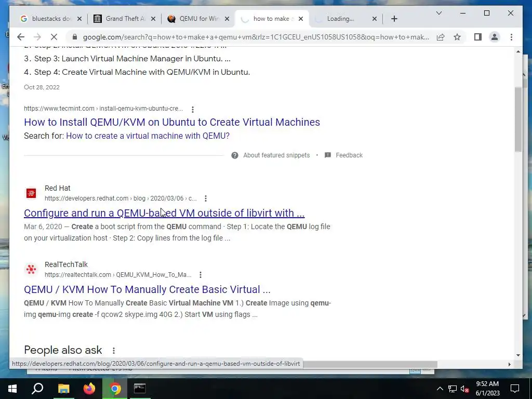The width and height of the screenshot is (532, 399).
Task: Close the bluestacks tab
Action: tap(79, 19)
